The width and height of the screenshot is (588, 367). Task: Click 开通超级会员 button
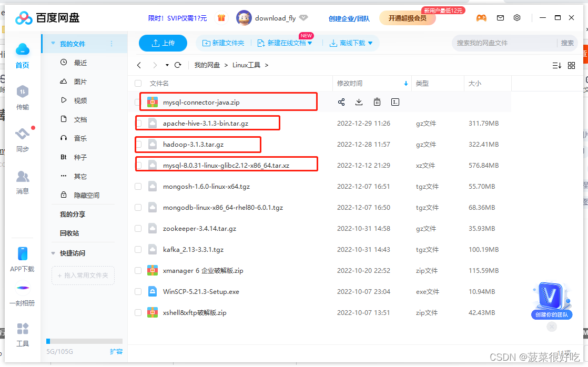pyautogui.click(x=407, y=18)
